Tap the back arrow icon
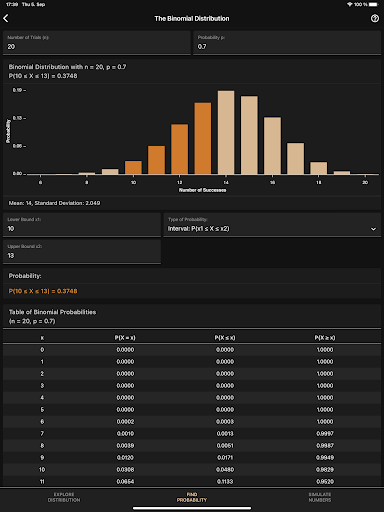This screenshot has width=384, height=512. pos(6,18)
